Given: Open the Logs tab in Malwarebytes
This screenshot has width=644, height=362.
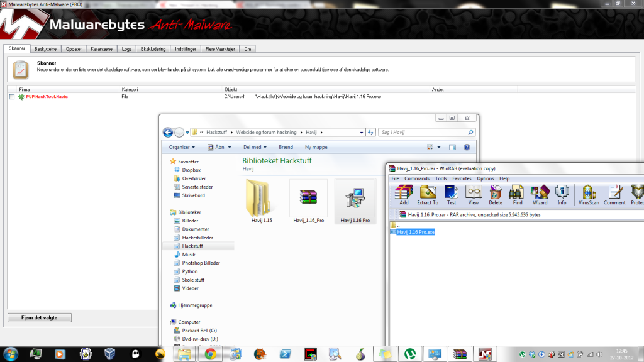Looking at the screenshot, I should 126,49.
